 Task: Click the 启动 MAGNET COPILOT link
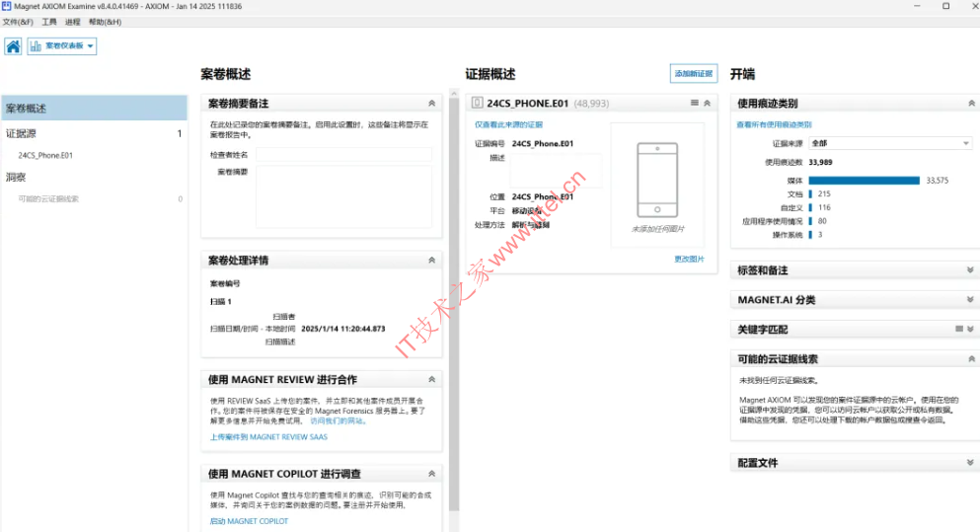coord(249,521)
